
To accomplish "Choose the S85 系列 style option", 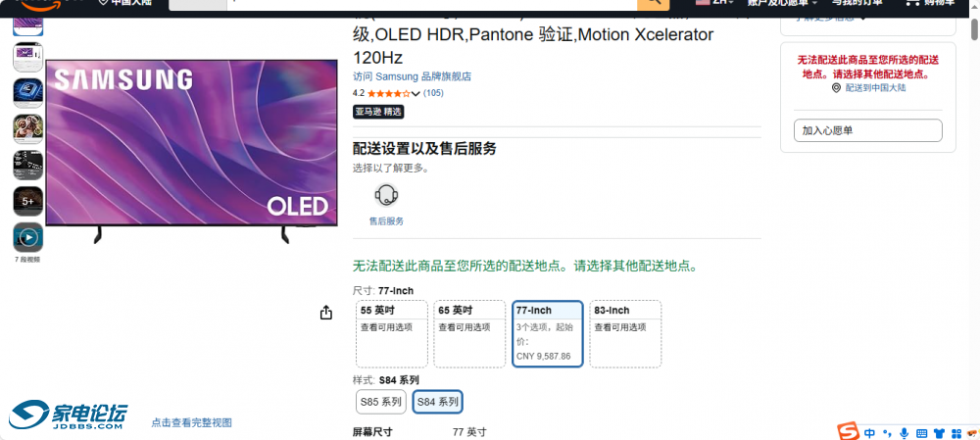I will [x=381, y=402].
